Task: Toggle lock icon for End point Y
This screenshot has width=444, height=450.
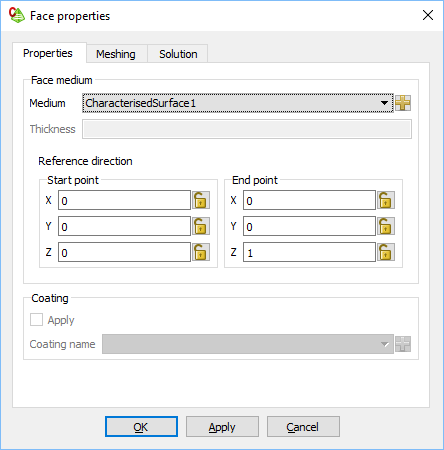Action: [x=386, y=226]
